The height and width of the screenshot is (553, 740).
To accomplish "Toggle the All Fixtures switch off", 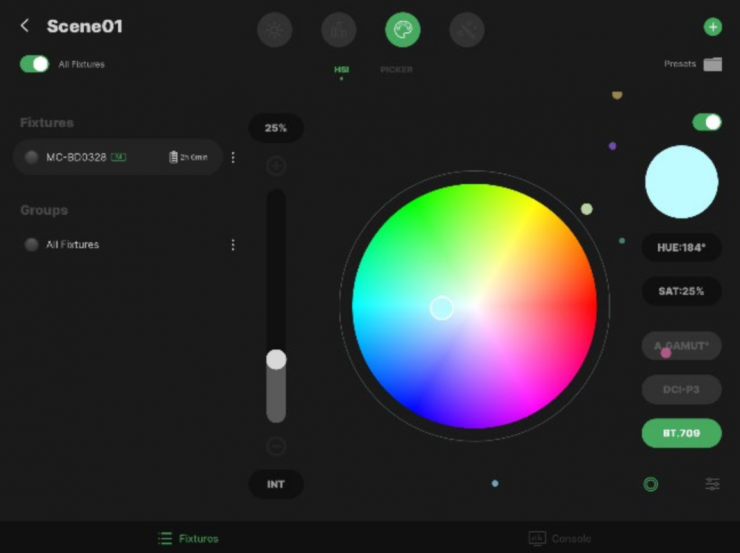I will [x=34, y=64].
